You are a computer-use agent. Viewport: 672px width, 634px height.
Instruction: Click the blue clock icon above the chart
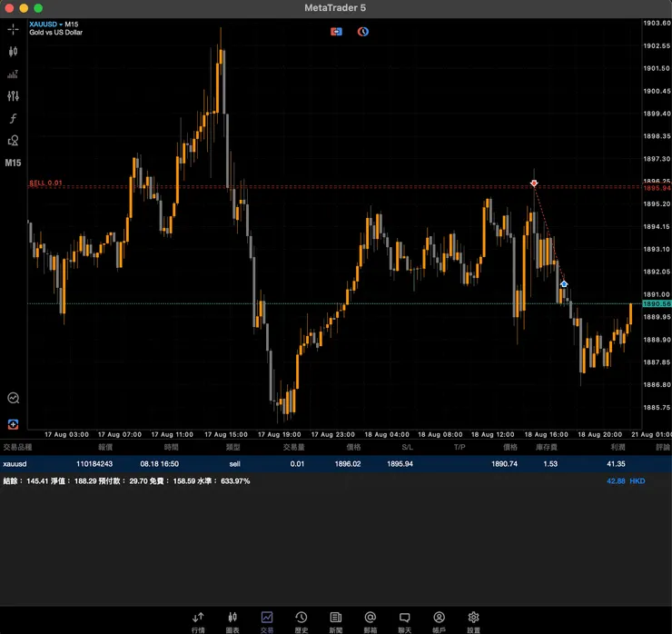pyautogui.click(x=362, y=31)
